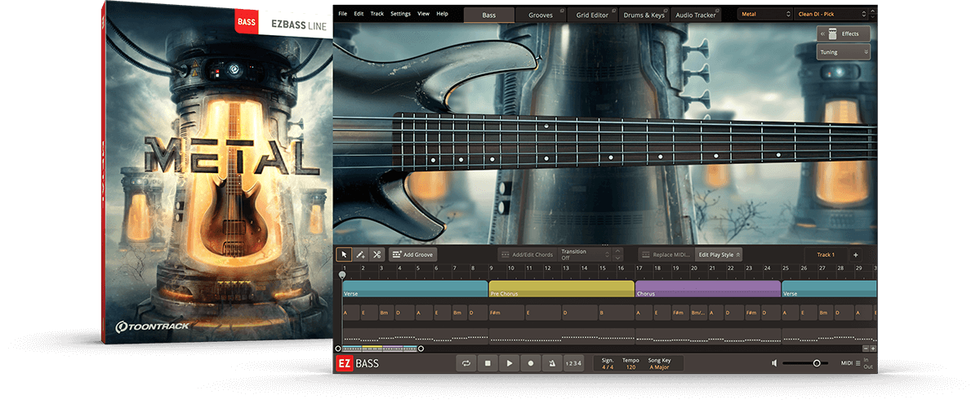Switch to the Audio Tracker tab
980x404 pixels.
(697, 15)
